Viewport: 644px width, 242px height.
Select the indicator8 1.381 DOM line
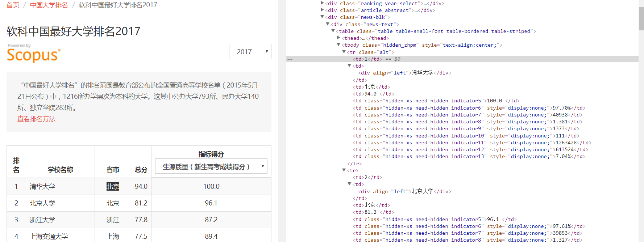468,122
